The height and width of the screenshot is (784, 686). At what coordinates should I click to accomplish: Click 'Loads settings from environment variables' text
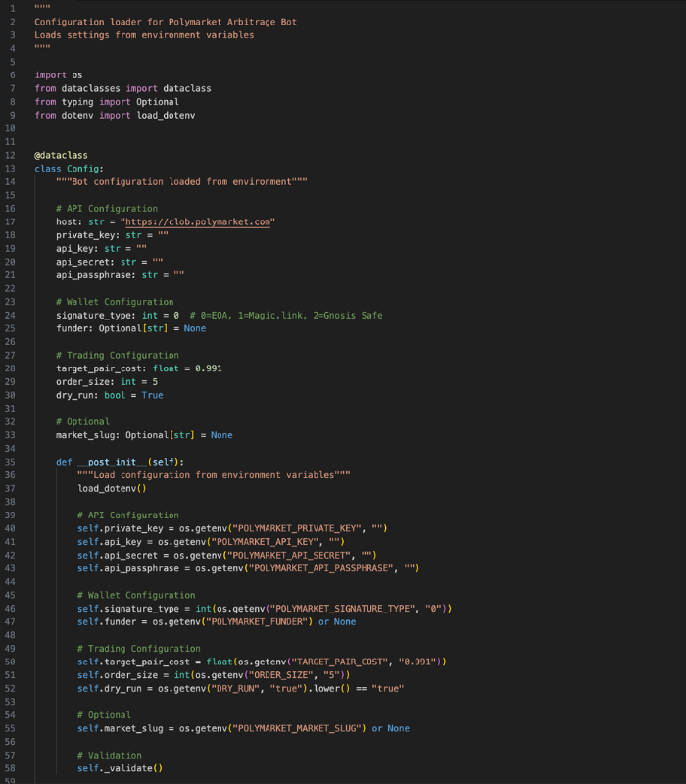coord(144,35)
